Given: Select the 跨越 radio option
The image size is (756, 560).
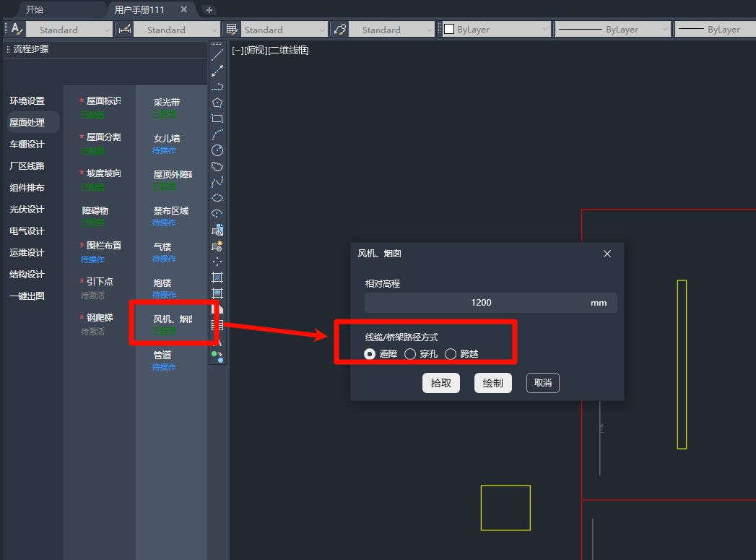Looking at the screenshot, I should click(451, 354).
